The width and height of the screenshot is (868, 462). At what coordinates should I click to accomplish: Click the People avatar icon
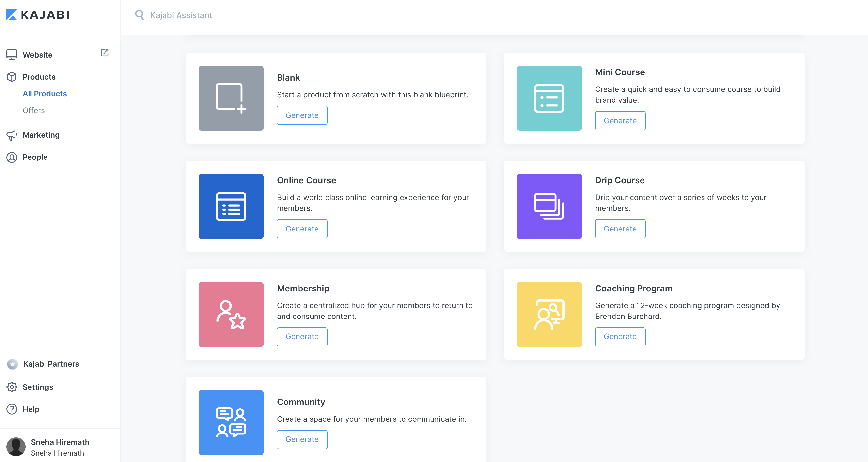(x=12, y=157)
